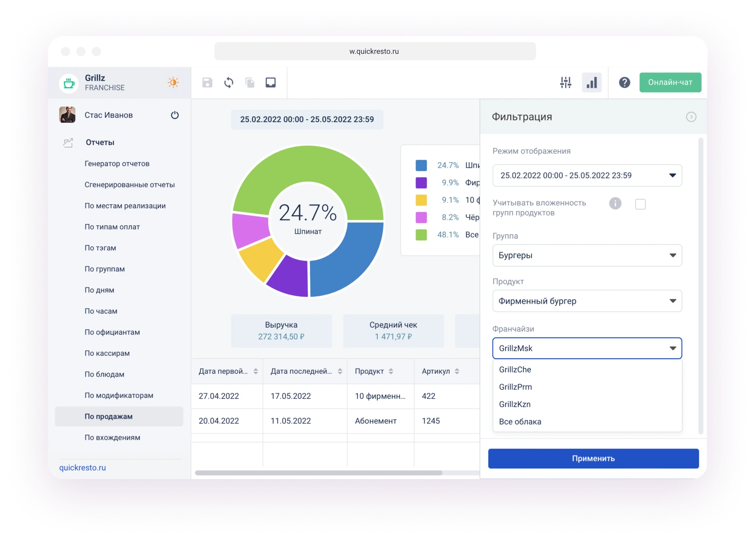The width and height of the screenshot is (756, 539).
Task: Click the copy documents icon
Action: (x=250, y=83)
